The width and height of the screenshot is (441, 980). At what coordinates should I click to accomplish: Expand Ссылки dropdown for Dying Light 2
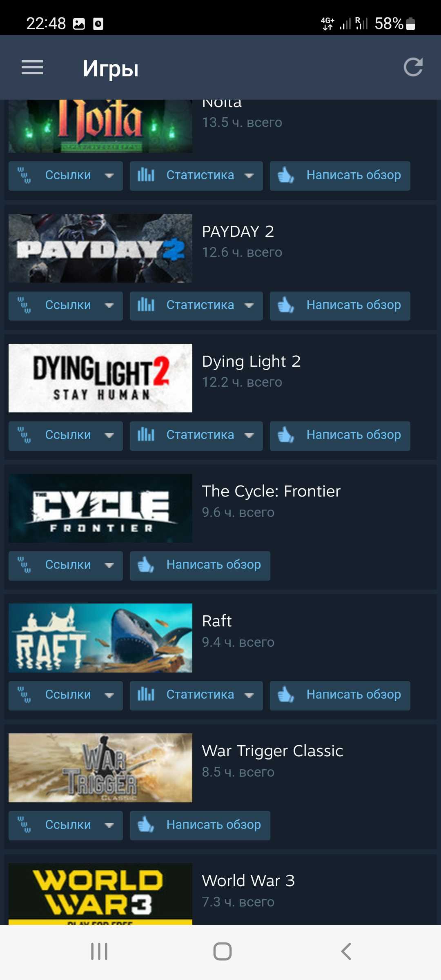pyautogui.click(x=66, y=436)
